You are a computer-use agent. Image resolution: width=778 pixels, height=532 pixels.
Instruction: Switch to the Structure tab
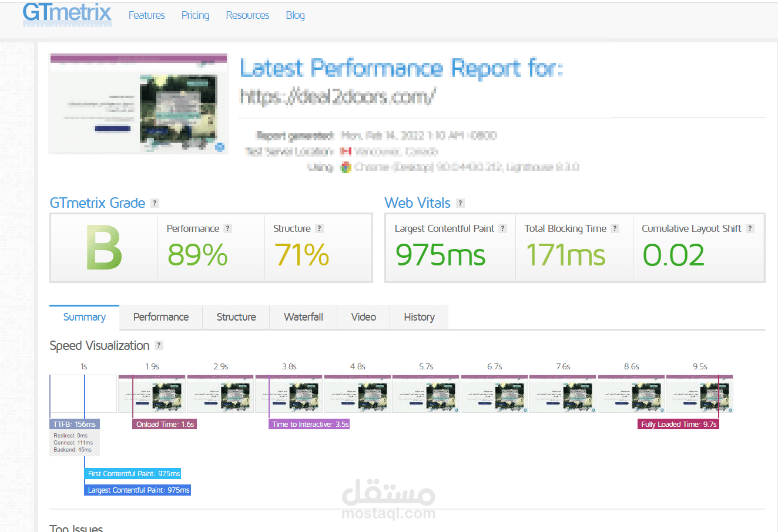(236, 317)
